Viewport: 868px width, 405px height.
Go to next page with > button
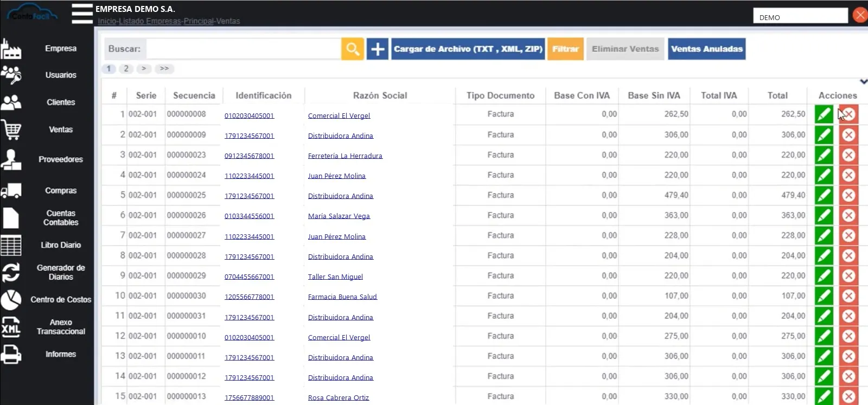click(144, 69)
